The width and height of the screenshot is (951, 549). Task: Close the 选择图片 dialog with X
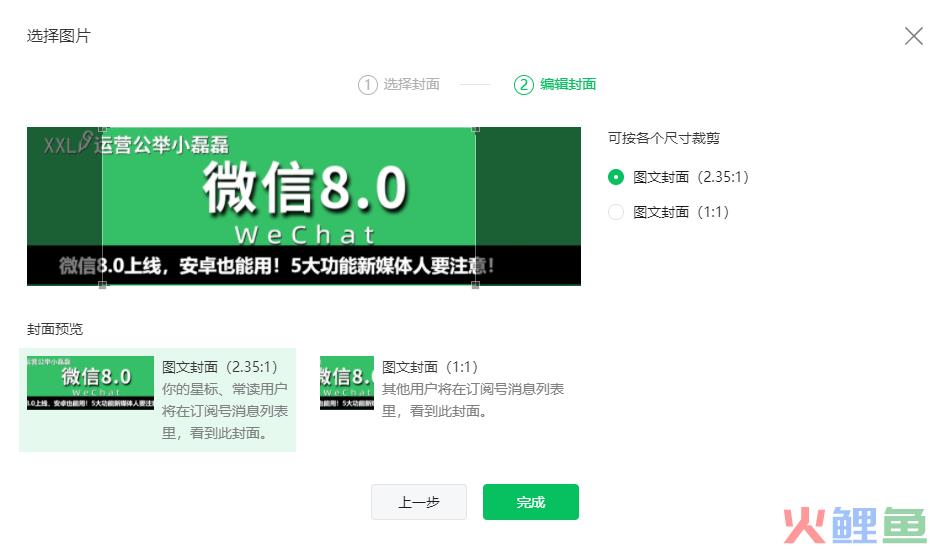click(913, 36)
